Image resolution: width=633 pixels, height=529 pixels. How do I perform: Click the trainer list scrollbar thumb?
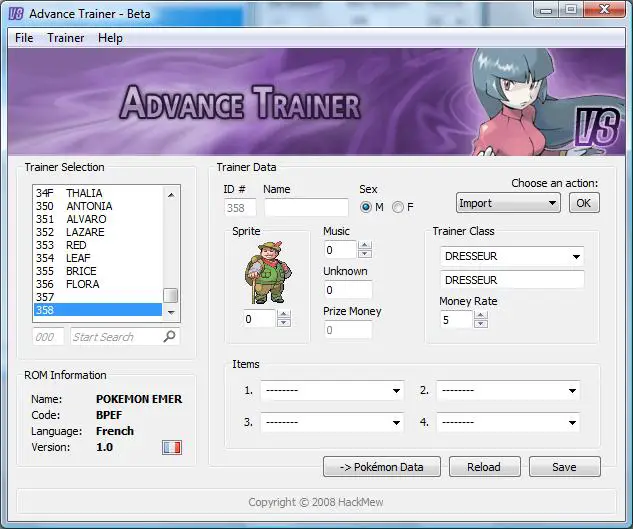point(171,295)
